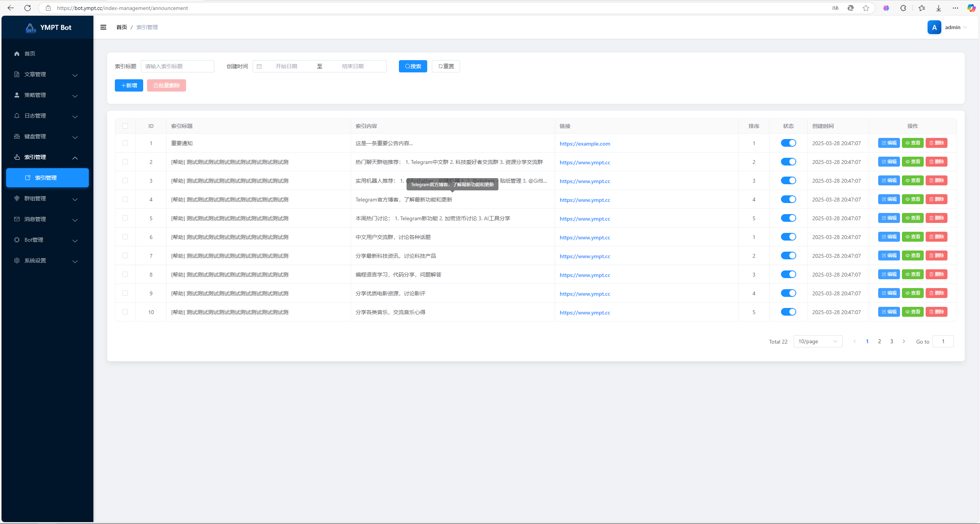The width and height of the screenshot is (980, 524).
Task: Click the admin avatar icon
Action: tap(934, 27)
